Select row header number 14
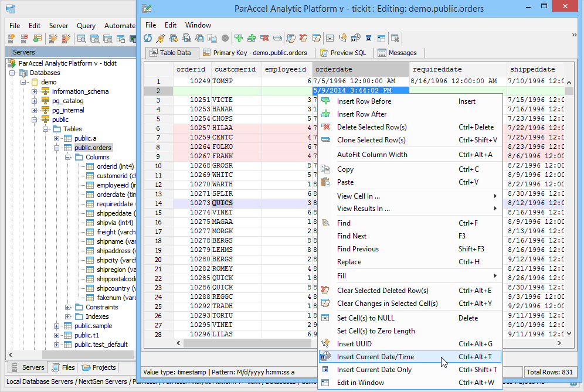The width and height of the screenshot is (584, 392). [x=158, y=203]
